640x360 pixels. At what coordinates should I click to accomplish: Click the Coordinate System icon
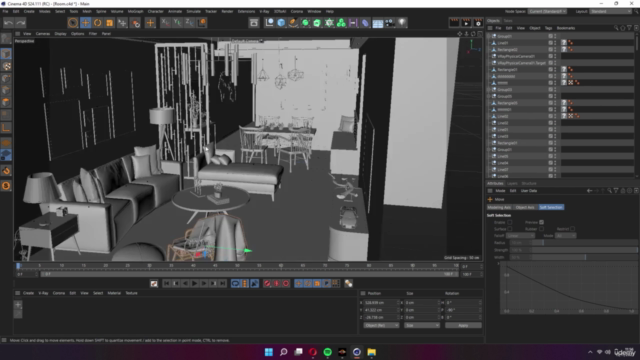pos(202,23)
